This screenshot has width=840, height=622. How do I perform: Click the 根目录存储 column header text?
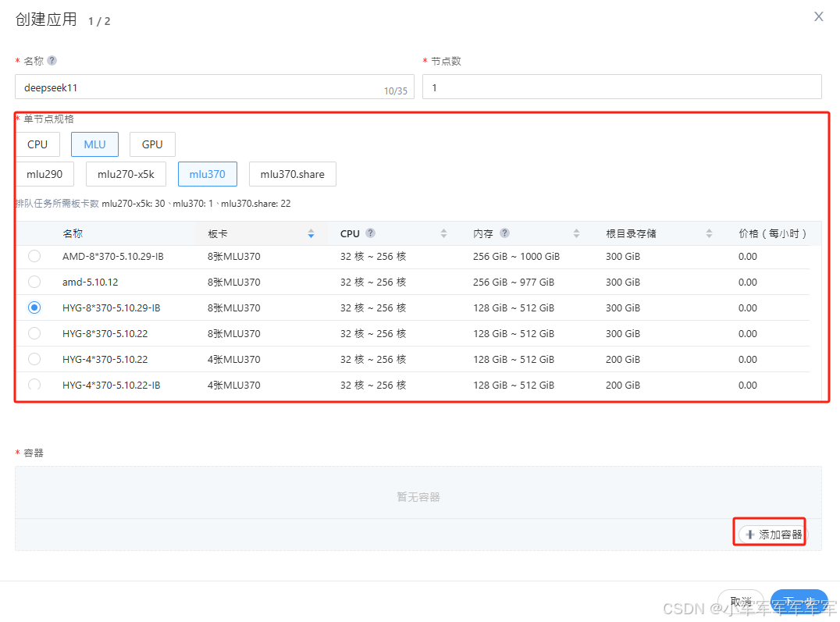[631, 233]
